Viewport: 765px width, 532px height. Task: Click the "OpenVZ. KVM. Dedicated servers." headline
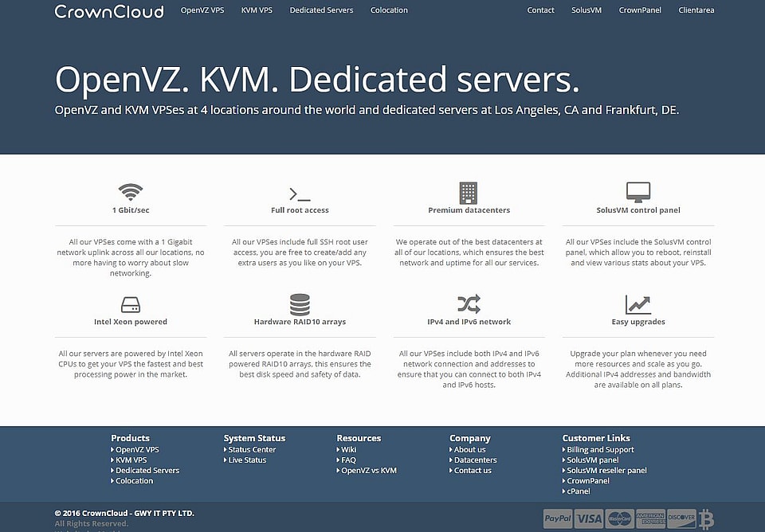pyautogui.click(x=317, y=80)
